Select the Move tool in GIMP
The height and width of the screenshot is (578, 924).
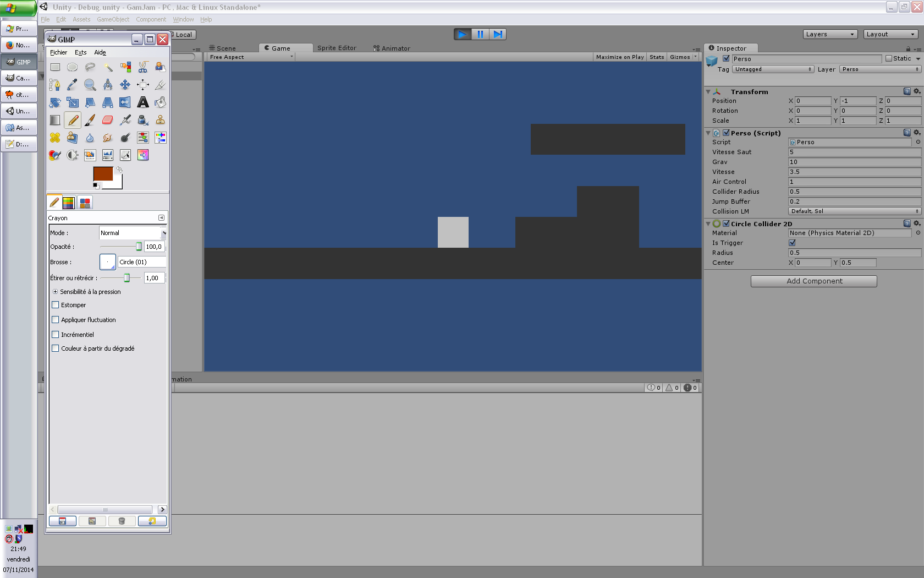[125, 85]
